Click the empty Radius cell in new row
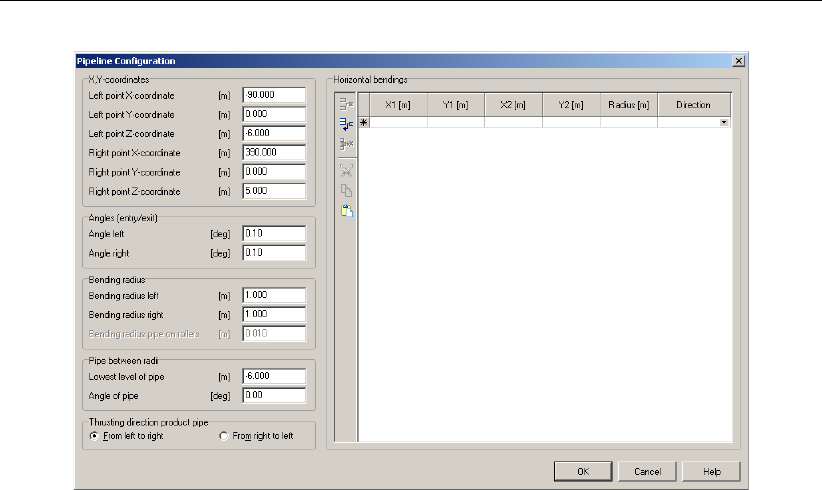 pos(629,123)
